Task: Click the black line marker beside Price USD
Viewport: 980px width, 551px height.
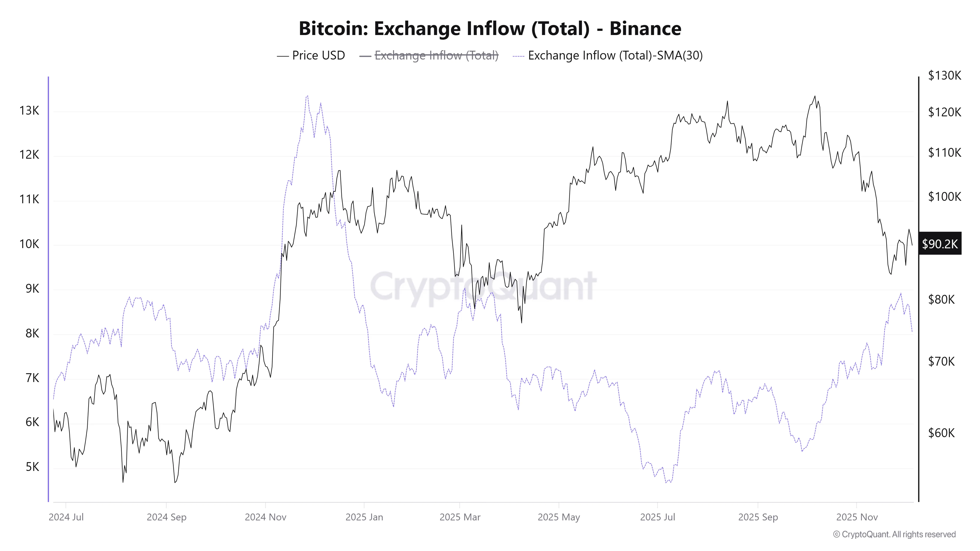Action: click(x=283, y=56)
